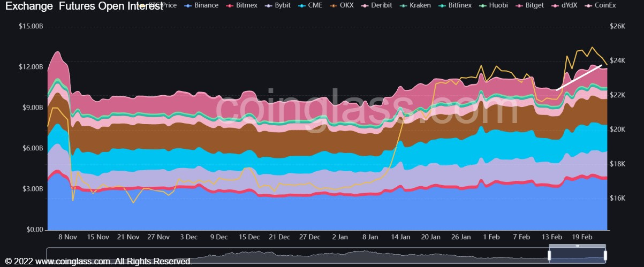Screen dimensions: 644x267
Task: Click the $12.00B axis label
Action: coord(30,67)
